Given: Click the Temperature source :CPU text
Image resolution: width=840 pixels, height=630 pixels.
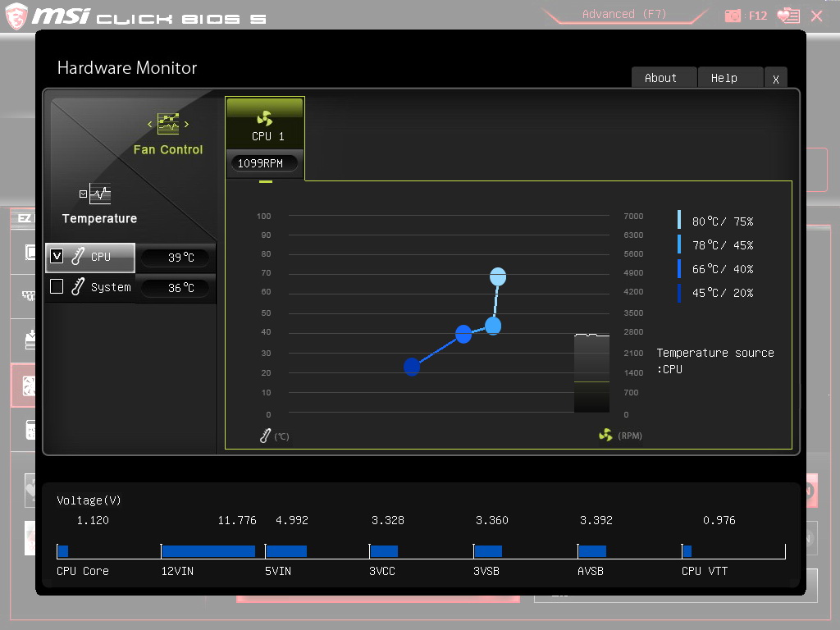Looking at the screenshot, I should (715, 361).
